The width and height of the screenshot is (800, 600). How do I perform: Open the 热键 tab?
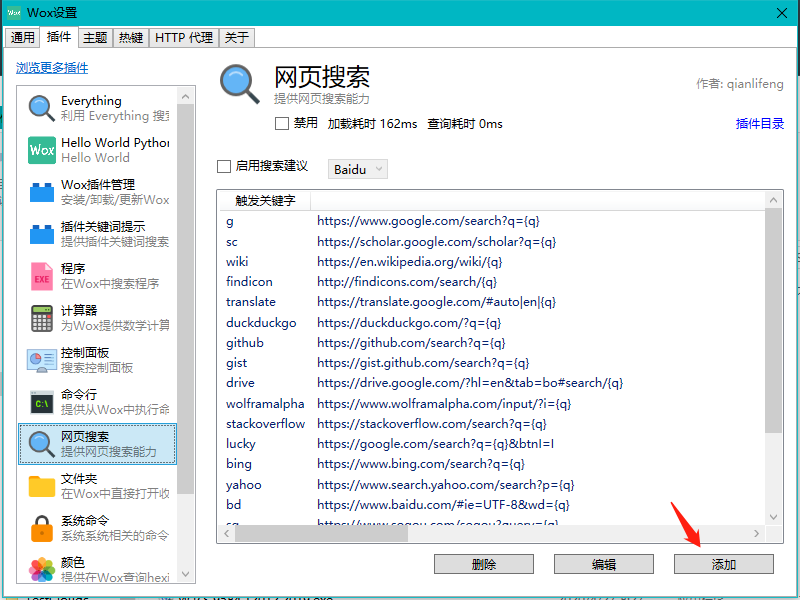tap(131, 38)
